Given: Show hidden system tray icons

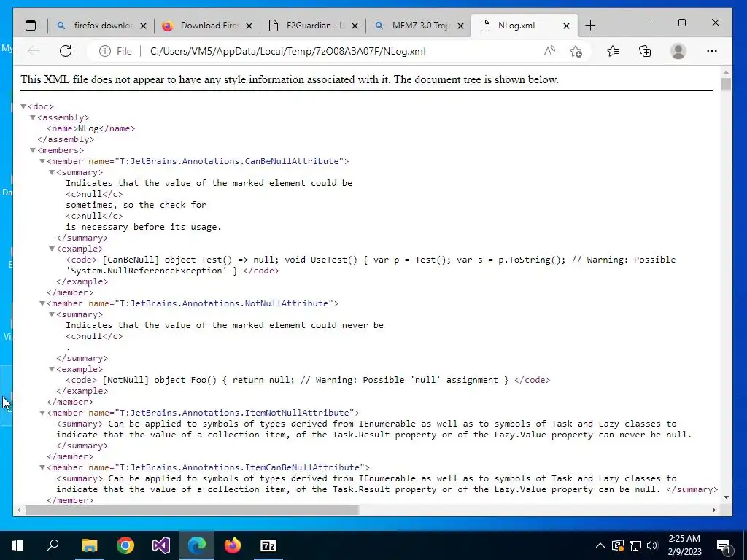Looking at the screenshot, I should tap(600, 545).
